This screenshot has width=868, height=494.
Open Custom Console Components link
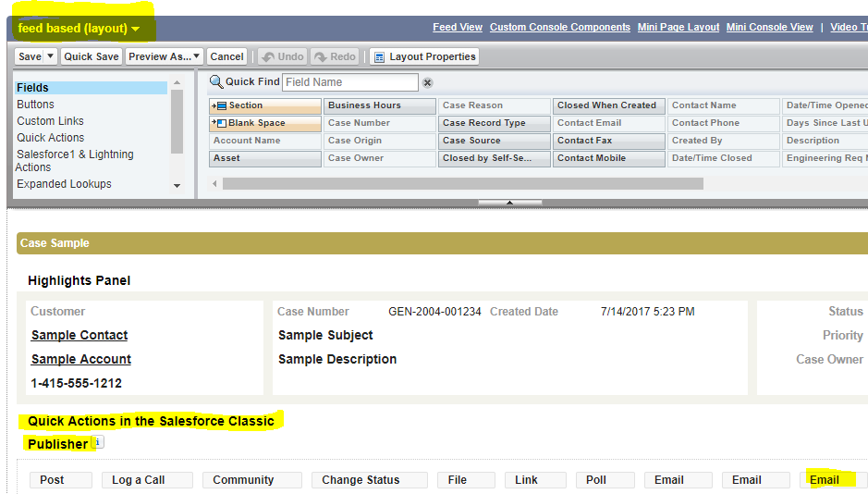[x=559, y=27]
